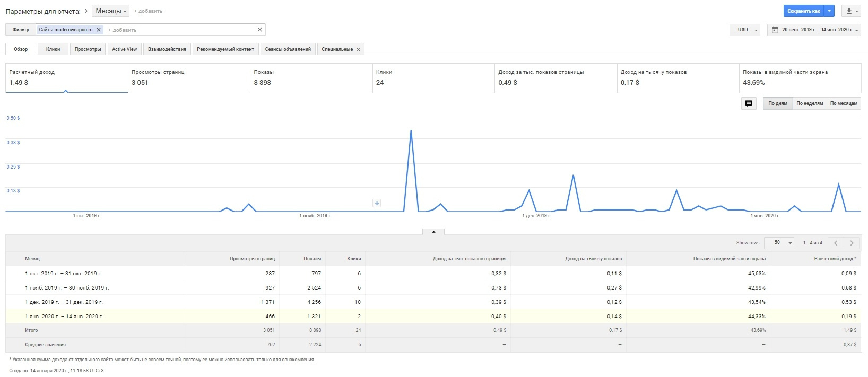Screen dimensions: 868x377
Task: Clear the entire filter bar
Action: tap(259, 30)
